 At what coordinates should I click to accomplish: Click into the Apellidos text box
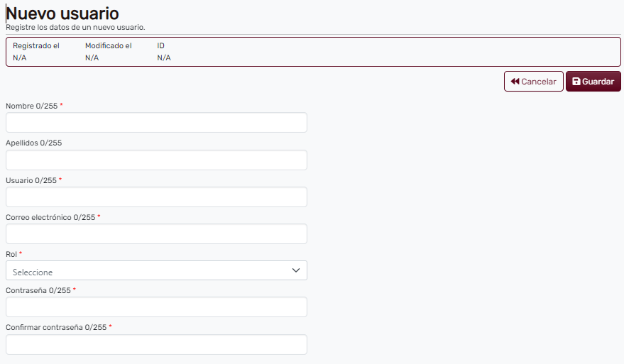(156, 160)
